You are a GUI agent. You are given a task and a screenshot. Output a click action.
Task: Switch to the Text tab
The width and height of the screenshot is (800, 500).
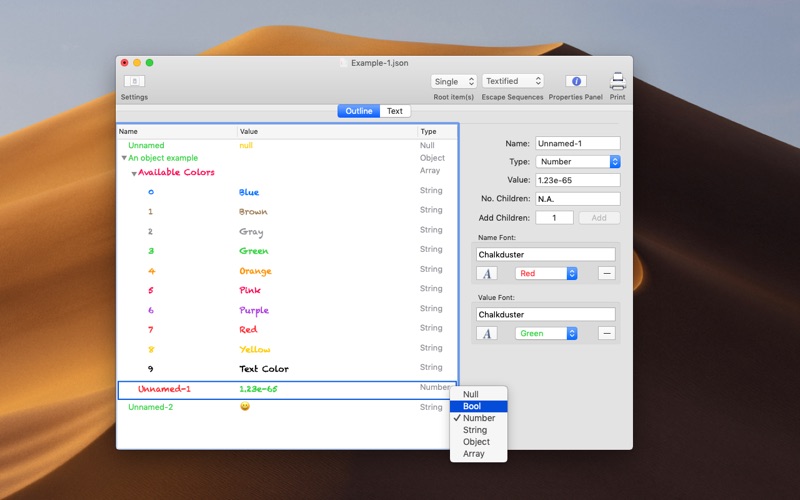tap(395, 111)
